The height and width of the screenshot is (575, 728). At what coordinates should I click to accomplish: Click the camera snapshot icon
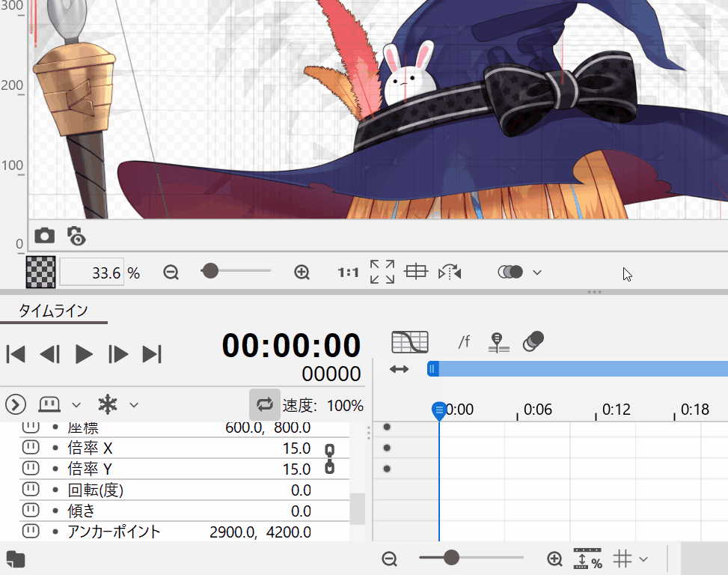tap(45, 236)
